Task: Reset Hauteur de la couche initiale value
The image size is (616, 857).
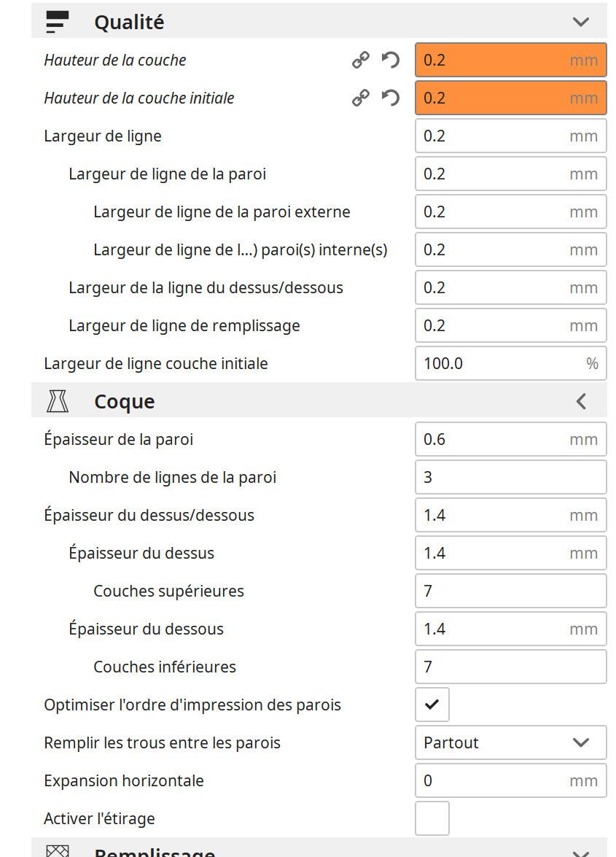Action: (x=391, y=98)
